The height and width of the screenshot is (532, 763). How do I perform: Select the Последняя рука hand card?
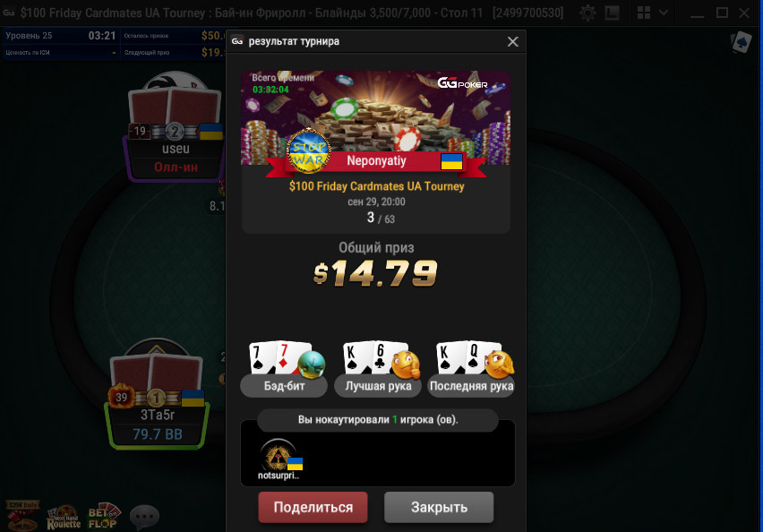click(x=471, y=369)
